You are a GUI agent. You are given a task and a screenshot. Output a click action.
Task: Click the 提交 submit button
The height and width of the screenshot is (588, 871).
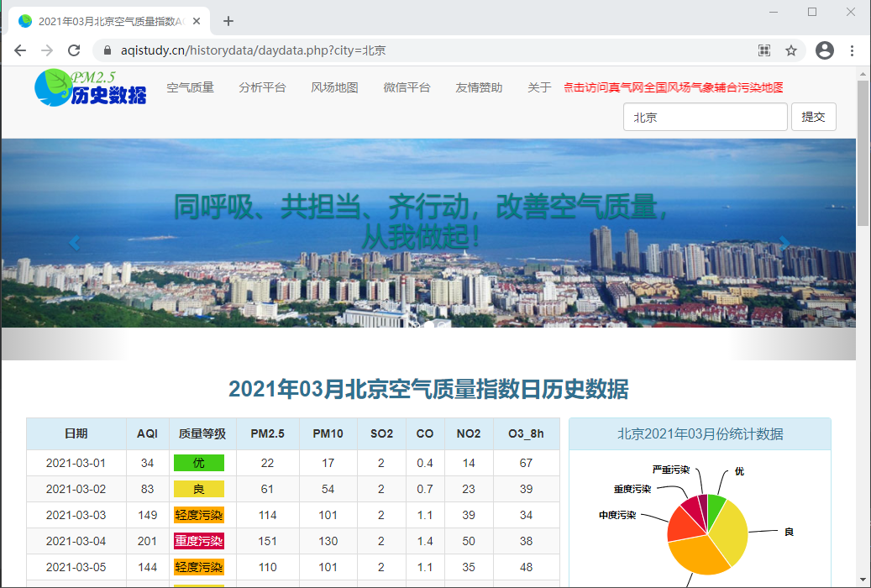tap(813, 117)
